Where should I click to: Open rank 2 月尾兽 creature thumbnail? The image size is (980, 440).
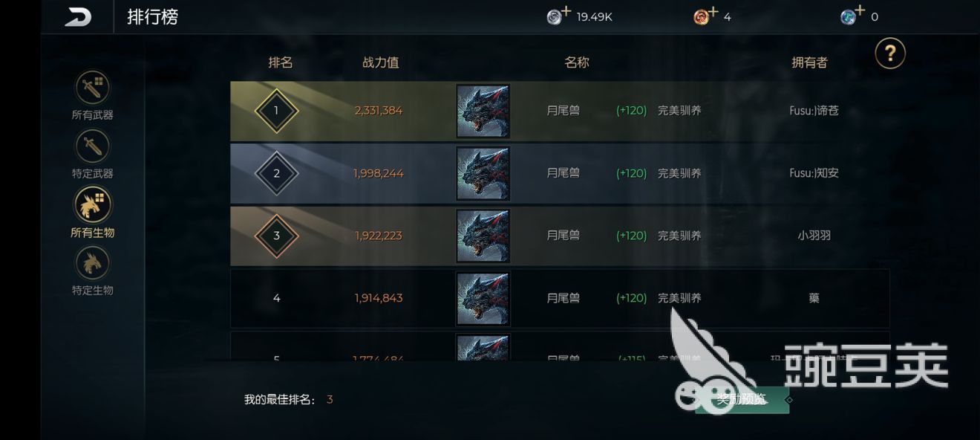click(x=483, y=173)
